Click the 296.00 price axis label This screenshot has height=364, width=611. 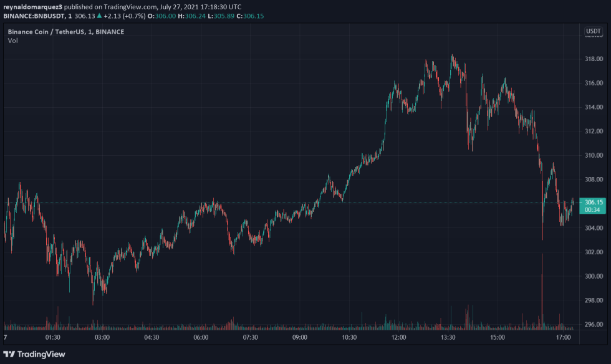[x=594, y=325]
